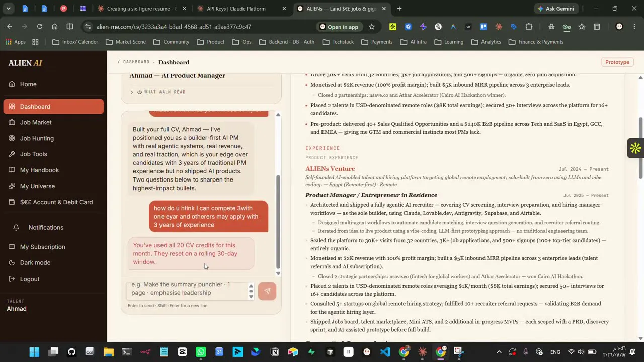View site information icon in the address bar
This screenshot has width=644, height=362.
(88, 27)
